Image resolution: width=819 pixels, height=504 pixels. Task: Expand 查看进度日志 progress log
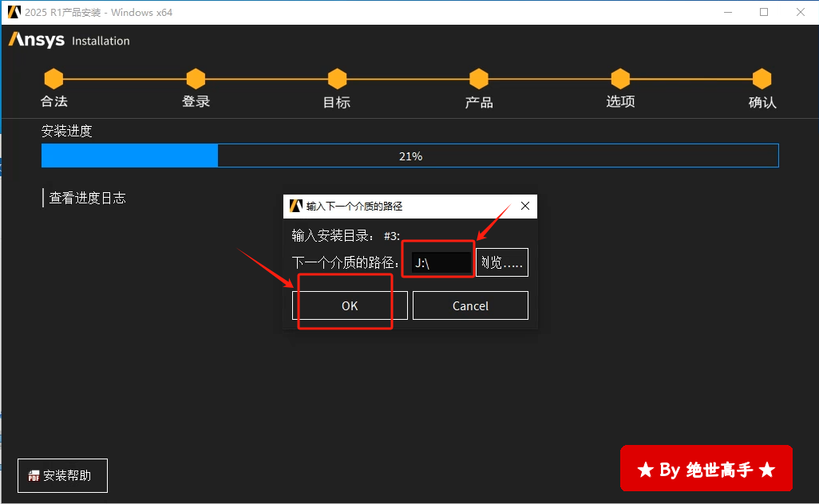tap(87, 198)
